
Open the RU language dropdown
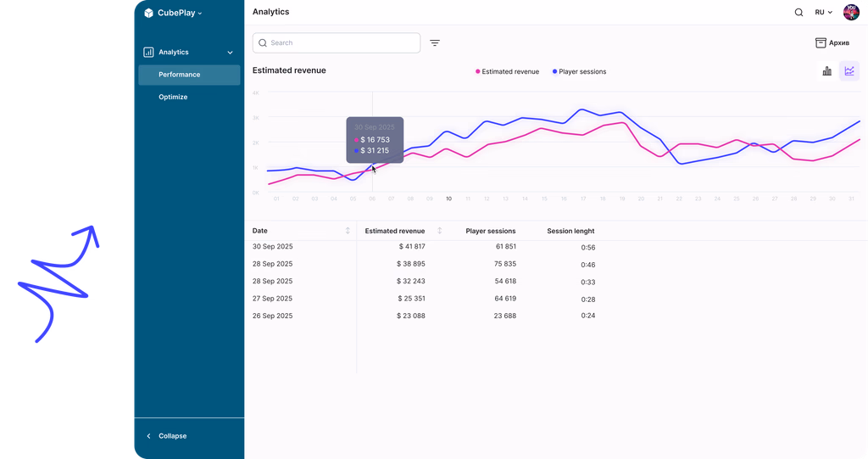click(x=823, y=12)
